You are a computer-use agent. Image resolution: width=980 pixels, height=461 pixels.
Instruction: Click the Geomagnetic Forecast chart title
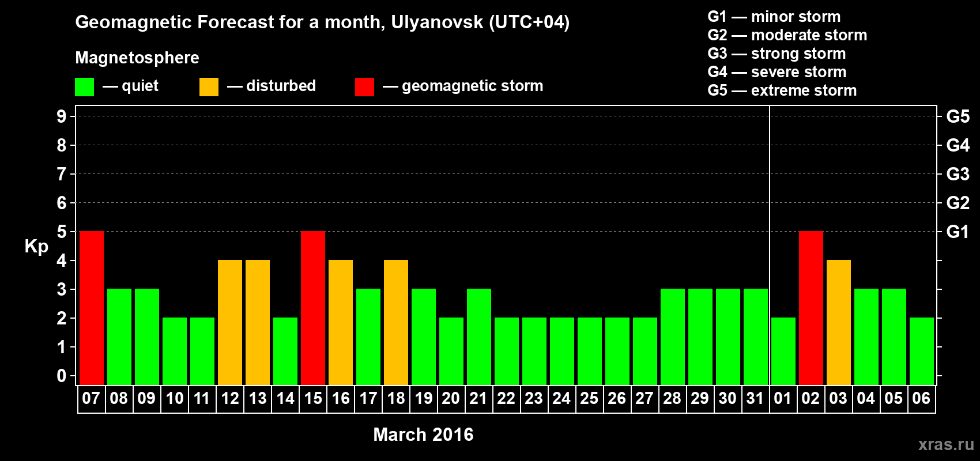322,22
